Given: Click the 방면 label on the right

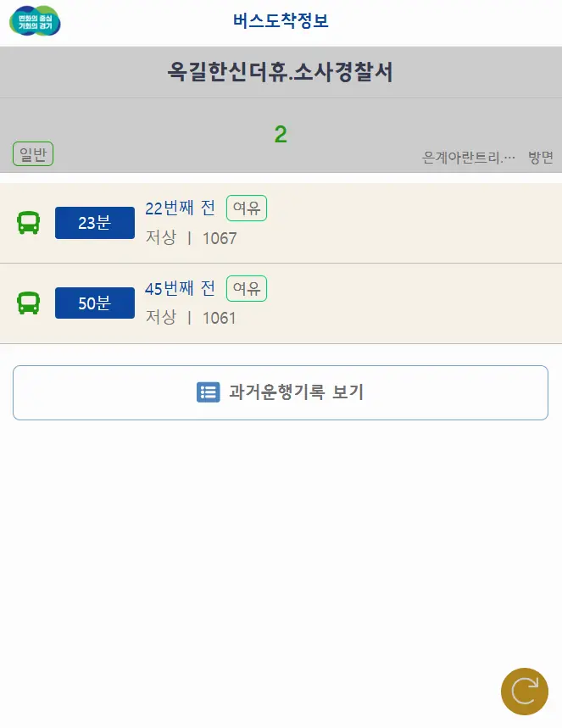Looking at the screenshot, I should (540, 158).
